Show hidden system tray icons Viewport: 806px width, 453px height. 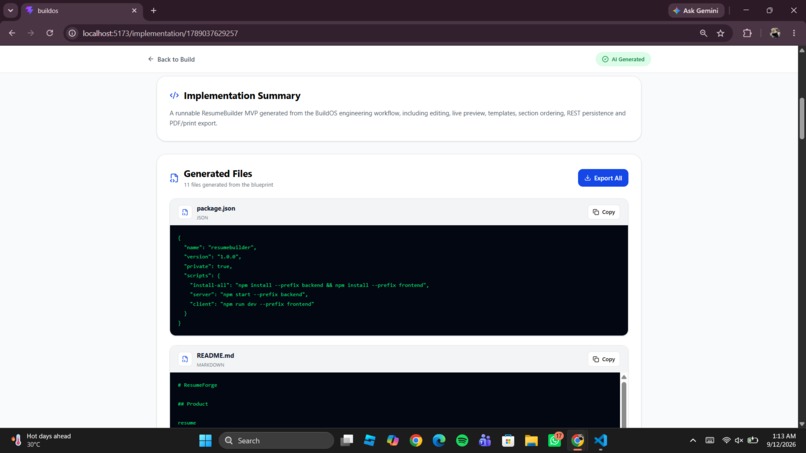[x=693, y=441]
